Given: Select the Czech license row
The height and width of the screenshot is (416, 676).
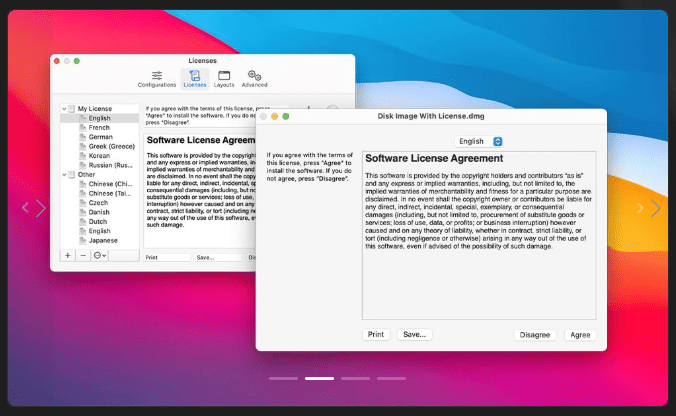Looking at the screenshot, I should tap(100, 203).
